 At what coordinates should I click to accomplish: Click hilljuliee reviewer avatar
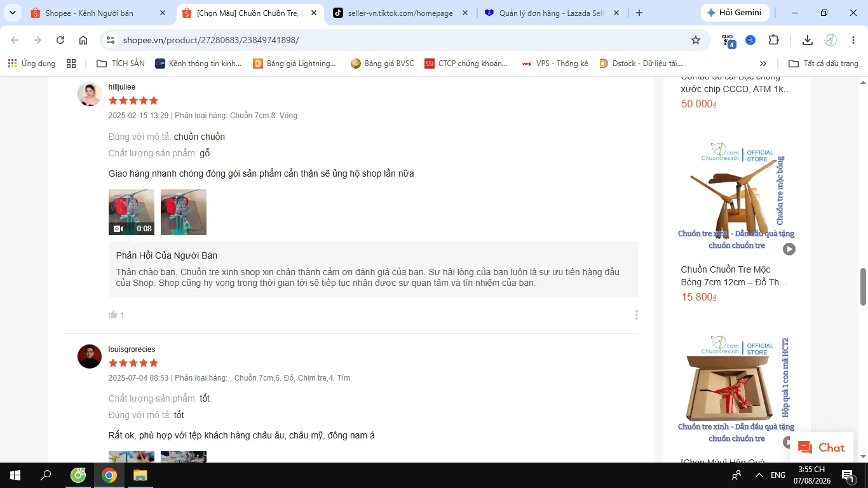pyautogui.click(x=90, y=93)
